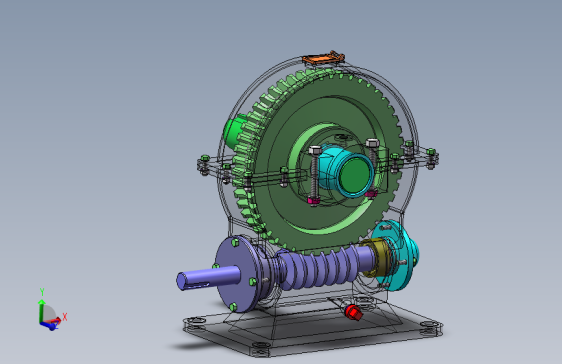
Task: Pick the cyan end cap on the worm's right side
Action: pyautogui.click(x=398, y=254)
